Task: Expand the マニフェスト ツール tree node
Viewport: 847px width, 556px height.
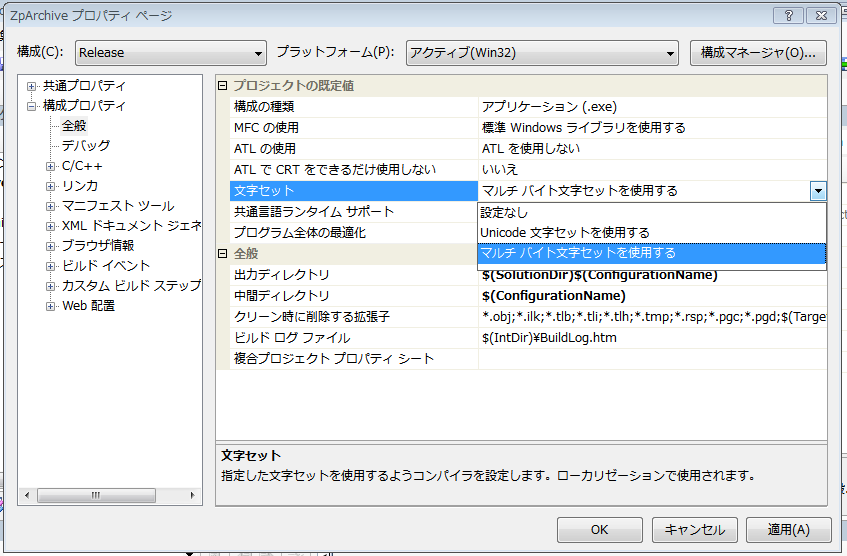Action: (x=50, y=206)
